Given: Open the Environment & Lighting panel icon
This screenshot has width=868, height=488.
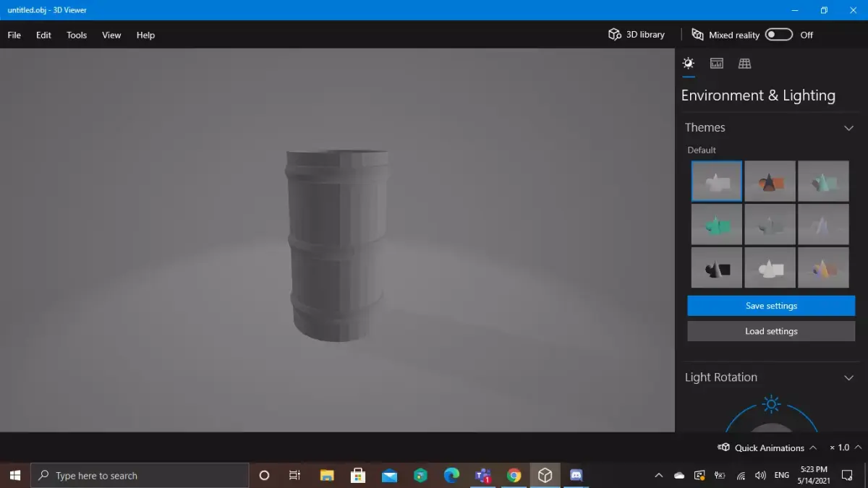Looking at the screenshot, I should (688, 63).
